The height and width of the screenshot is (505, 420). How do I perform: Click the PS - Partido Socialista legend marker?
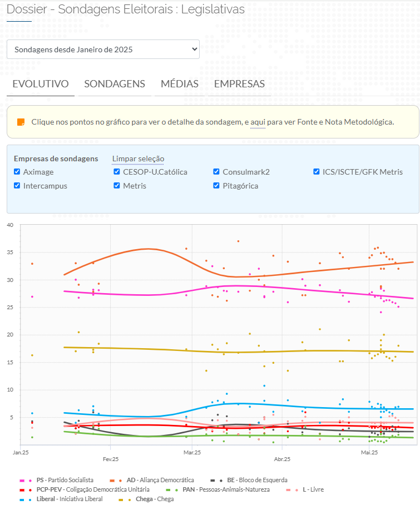[26, 480]
